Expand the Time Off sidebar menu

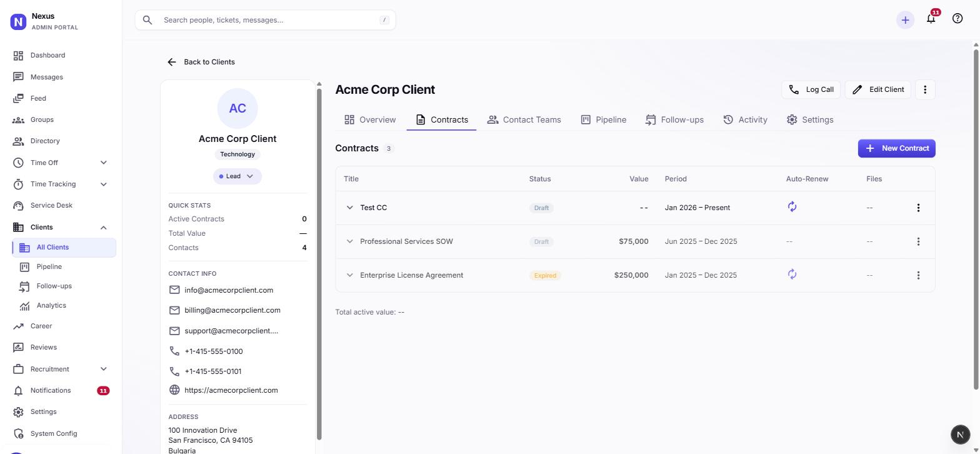tap(104, 163)
